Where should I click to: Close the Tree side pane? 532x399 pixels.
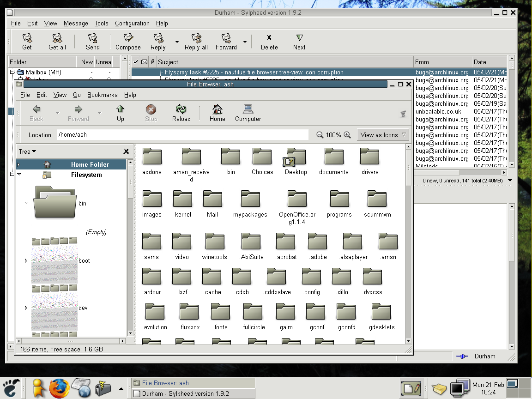pos(126,151)
